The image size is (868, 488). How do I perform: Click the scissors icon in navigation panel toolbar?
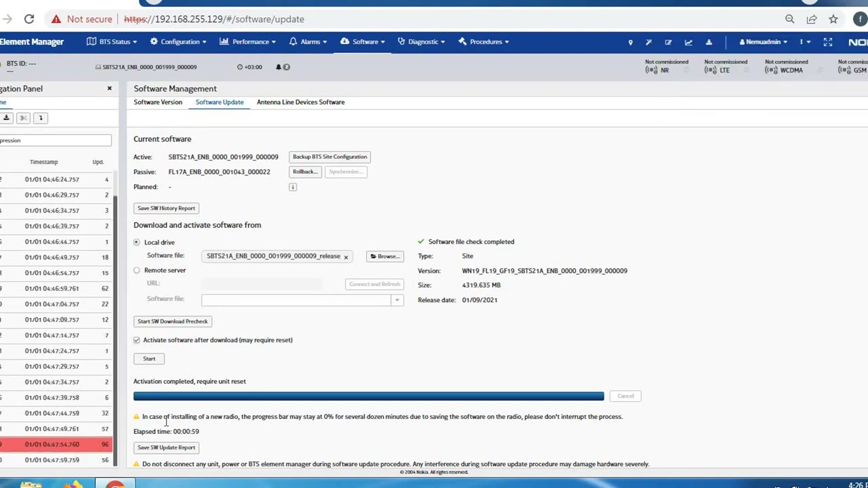pyautogui.click(x=24, y=118)
